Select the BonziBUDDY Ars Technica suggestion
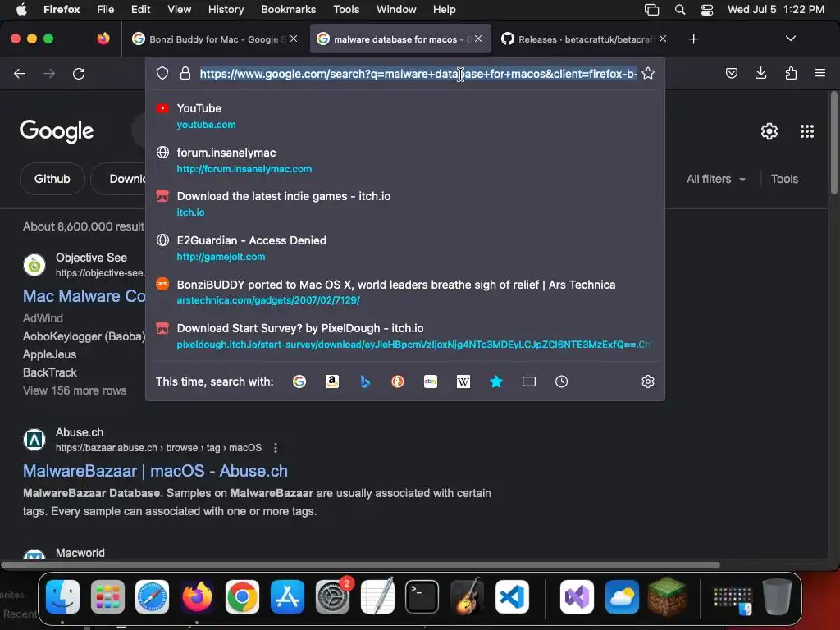 tap(405, 293)
